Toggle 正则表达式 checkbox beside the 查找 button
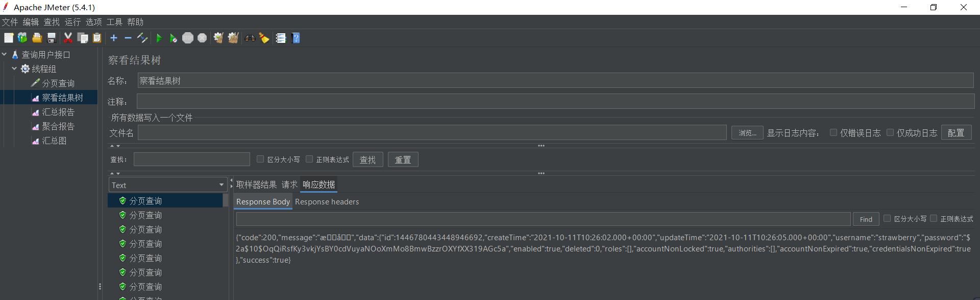 tap(309, 159)
